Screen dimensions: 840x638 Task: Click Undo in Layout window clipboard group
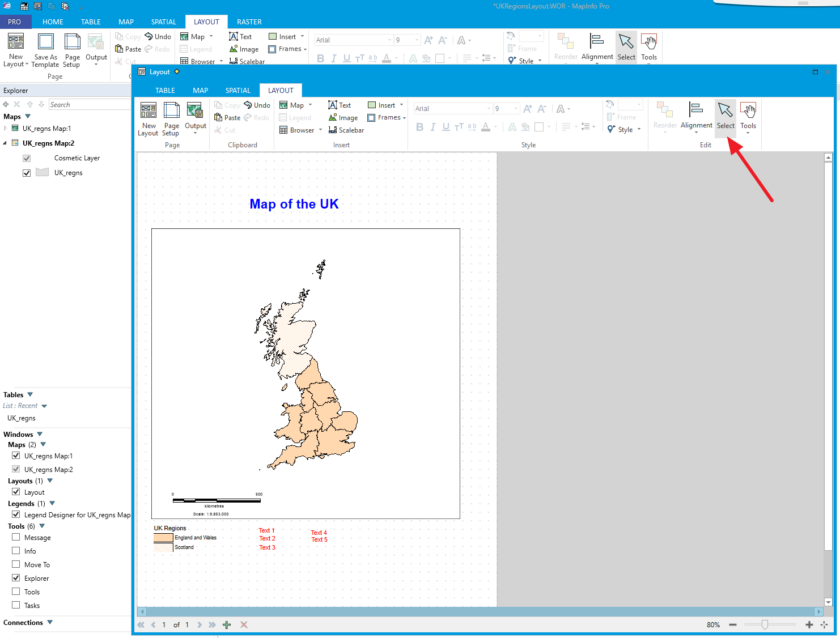[x=257, y=105]
